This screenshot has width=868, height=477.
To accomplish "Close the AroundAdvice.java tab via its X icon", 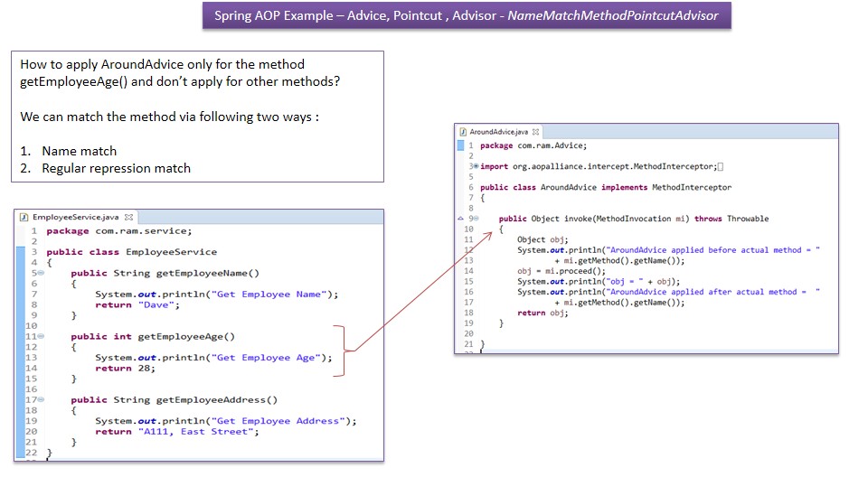I will [535, 132].
